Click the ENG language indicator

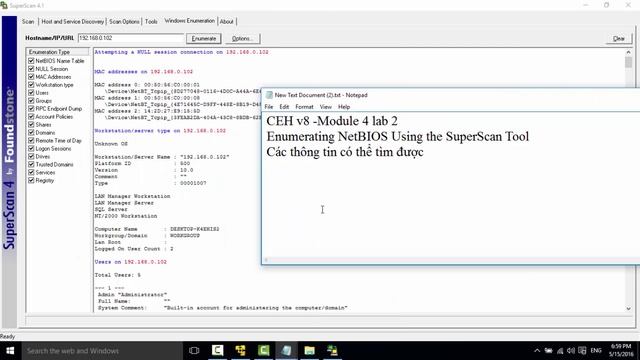click(x=596, y=351)
